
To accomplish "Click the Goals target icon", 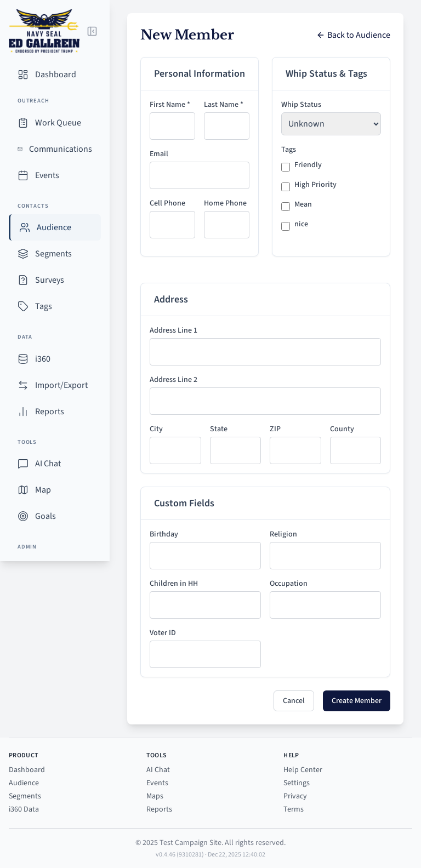I will [x=23, y=516].
